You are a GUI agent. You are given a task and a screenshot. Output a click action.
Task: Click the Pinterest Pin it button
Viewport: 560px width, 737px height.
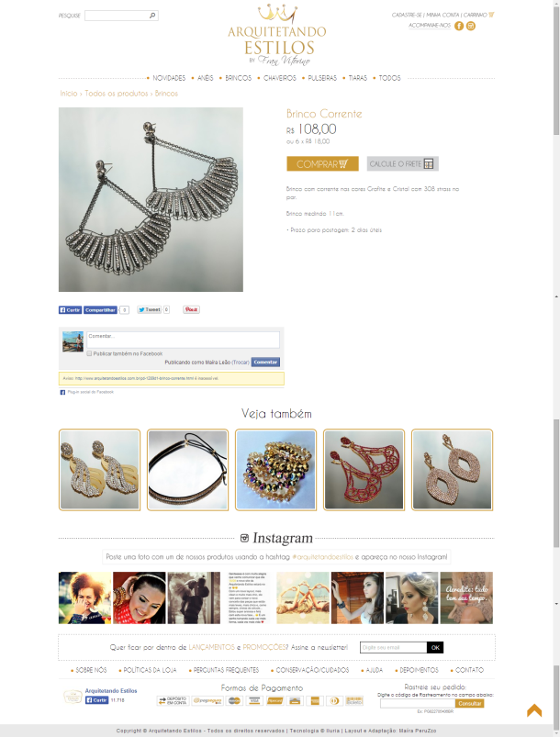[x=191, y=309]
